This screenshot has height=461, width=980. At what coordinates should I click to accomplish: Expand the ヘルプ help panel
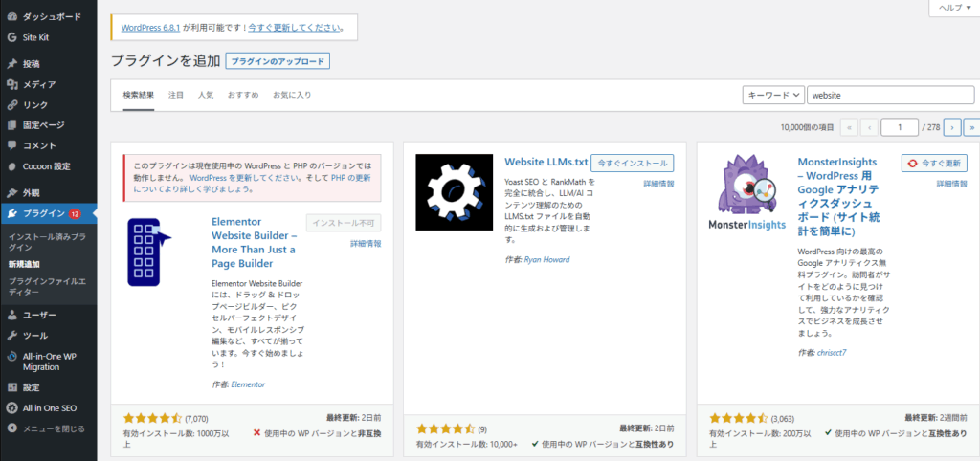pos(954,8)
